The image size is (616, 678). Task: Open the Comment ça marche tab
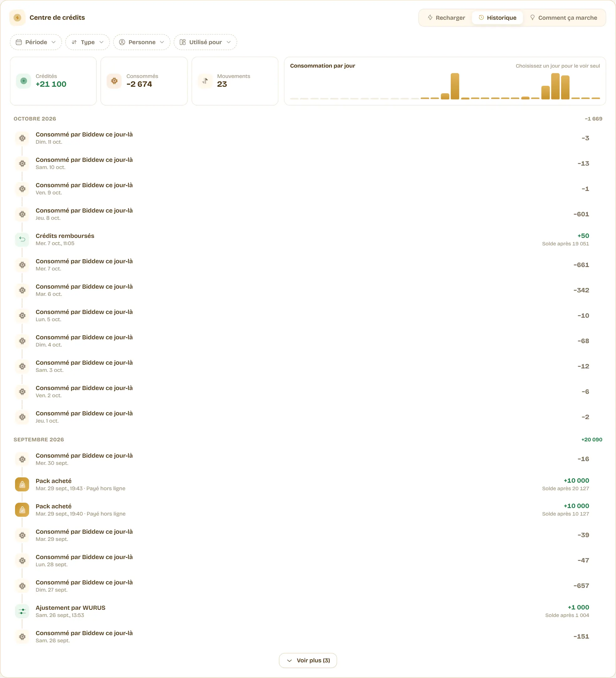[563, 18]
